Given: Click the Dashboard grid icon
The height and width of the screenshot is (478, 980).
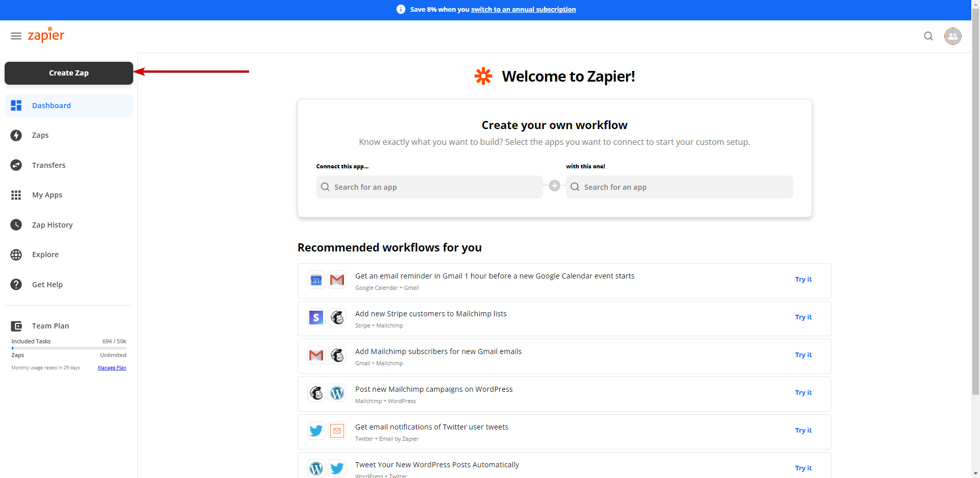Looking at the screenshot, I should (16, 106).
